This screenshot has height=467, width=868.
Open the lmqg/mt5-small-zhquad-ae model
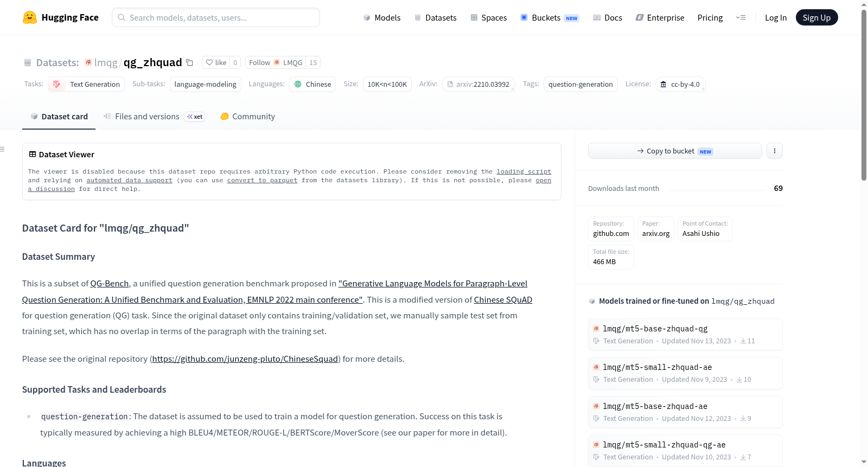coord(685,373)
